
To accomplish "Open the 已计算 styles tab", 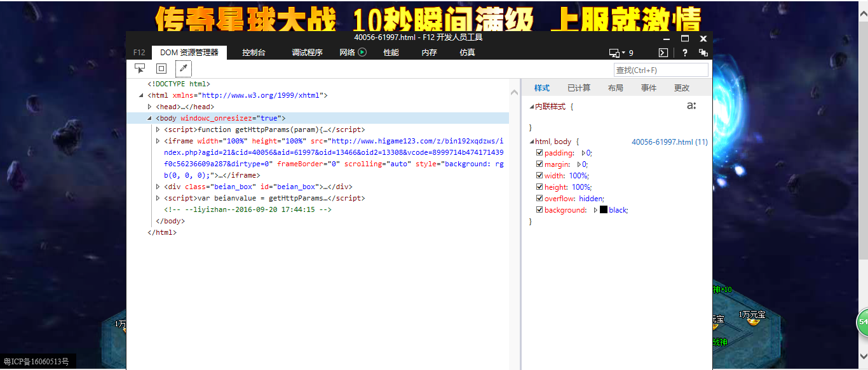I will 578,88.
